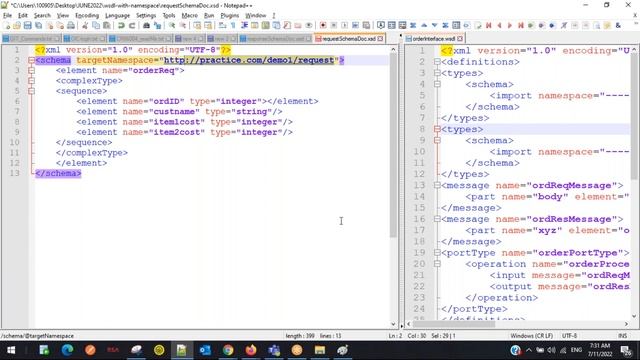The width and height of the screenshot is (640, 360).
Task: Click UTF-8 encoding in status bar
Action: click(569, 336)
